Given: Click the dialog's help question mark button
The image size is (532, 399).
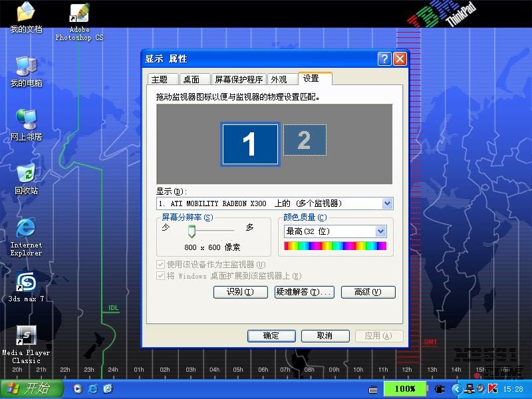Looking at the screenshot, I should 384,59.
